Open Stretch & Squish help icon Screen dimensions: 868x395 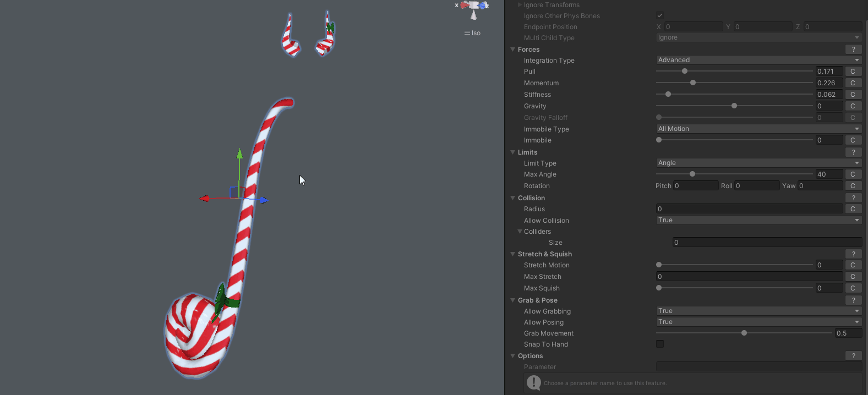(x=853, y=254)
